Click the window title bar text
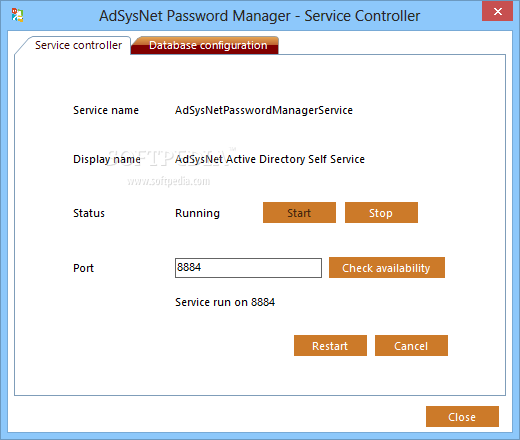The height and width of the screenshot is (440, 520). click(259, 16)
